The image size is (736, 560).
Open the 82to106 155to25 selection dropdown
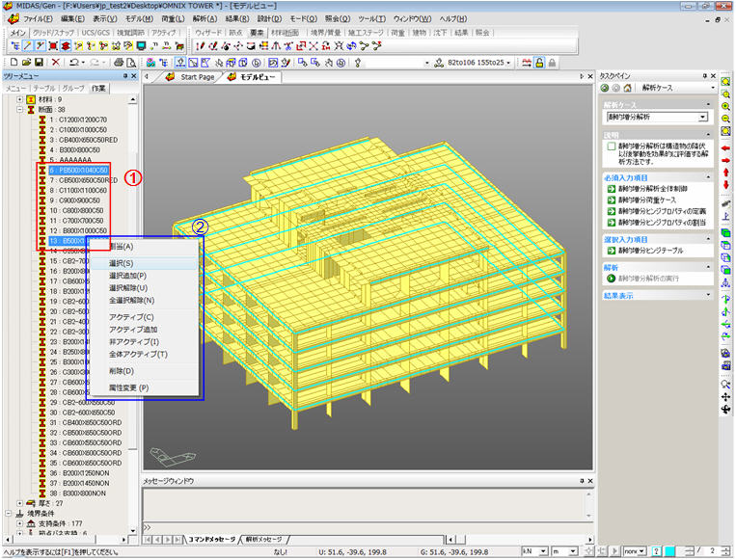pyautogui.click(x=508, y=63)
